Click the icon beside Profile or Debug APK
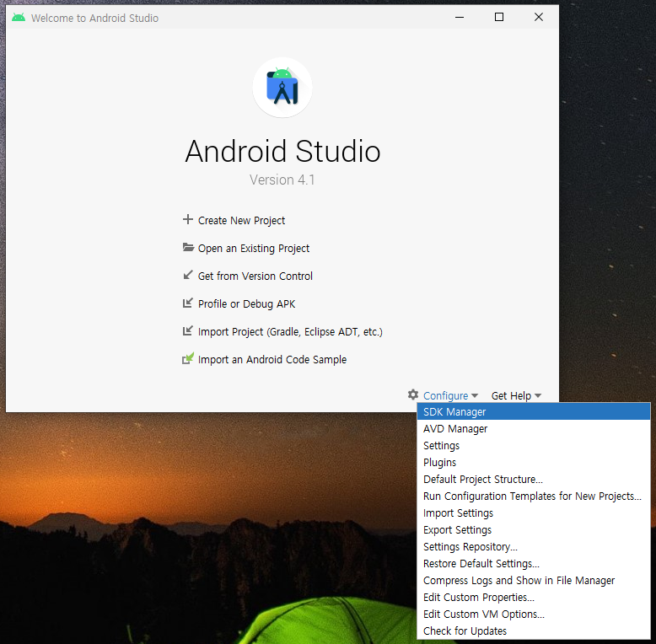 [188, 303]
